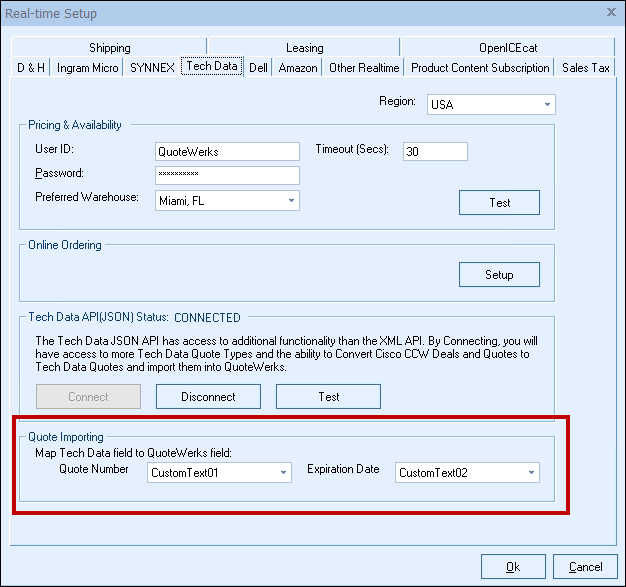Select the OpenICEcat tab
The height and width of the screenshot is (587, 626).
point(507,48)
